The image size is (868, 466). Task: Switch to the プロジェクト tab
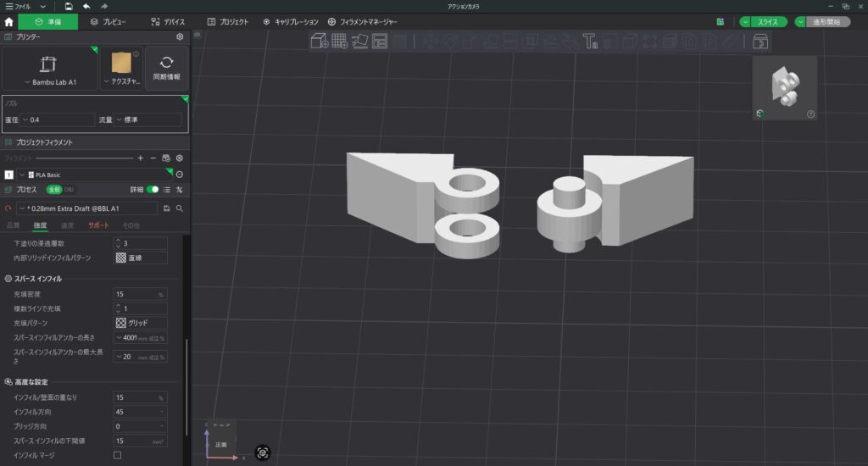(228, 22)
